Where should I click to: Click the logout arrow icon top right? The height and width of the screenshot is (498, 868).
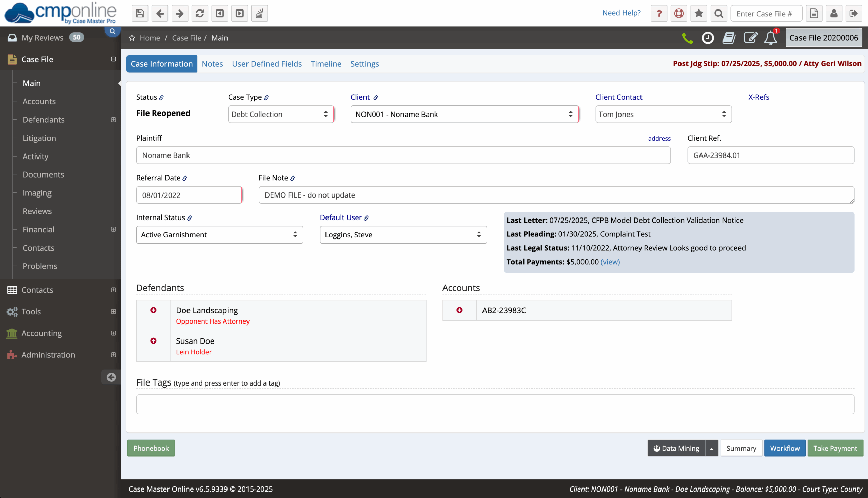click(x=853, y=13)
